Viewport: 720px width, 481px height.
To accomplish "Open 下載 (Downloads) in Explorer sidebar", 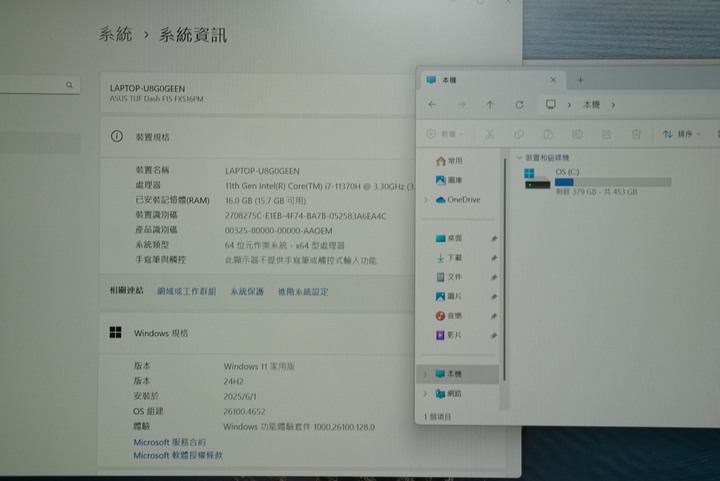I will (449, 257).
